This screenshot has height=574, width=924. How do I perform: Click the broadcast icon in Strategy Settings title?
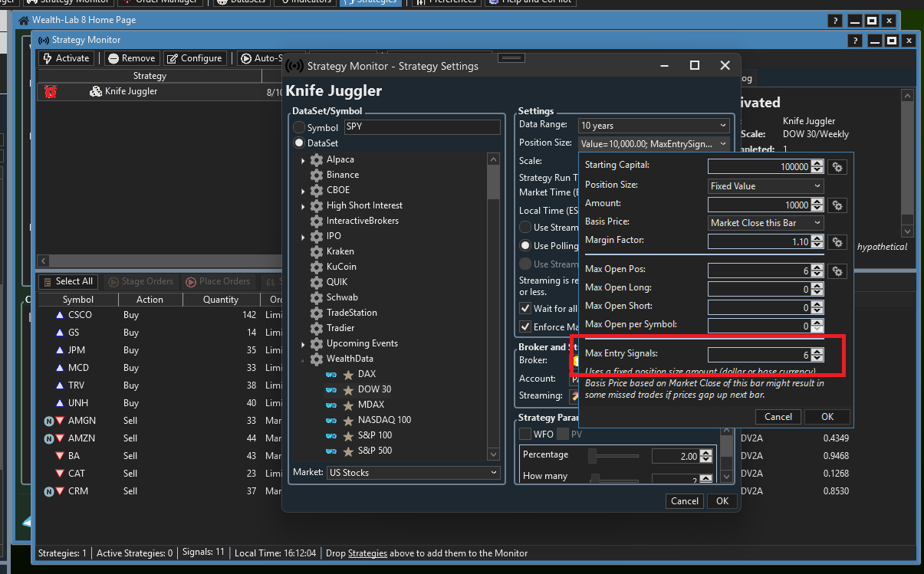(x=294, y=67)
